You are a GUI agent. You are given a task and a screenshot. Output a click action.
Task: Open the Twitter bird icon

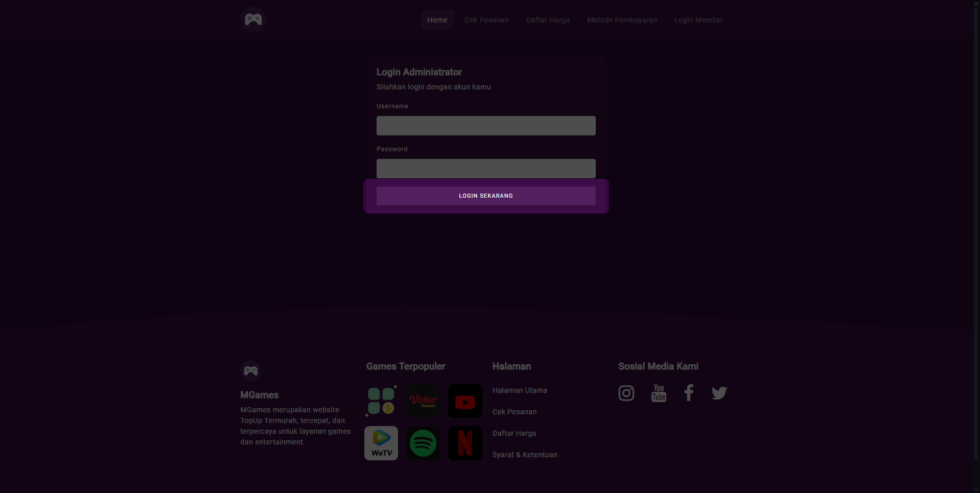tap(719, 393)
